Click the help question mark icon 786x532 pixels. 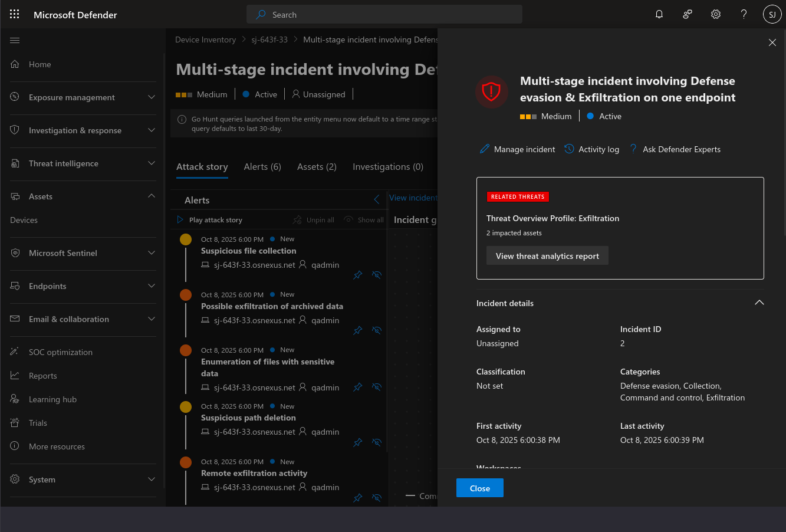pyautogui.click(x=744, y=15)
